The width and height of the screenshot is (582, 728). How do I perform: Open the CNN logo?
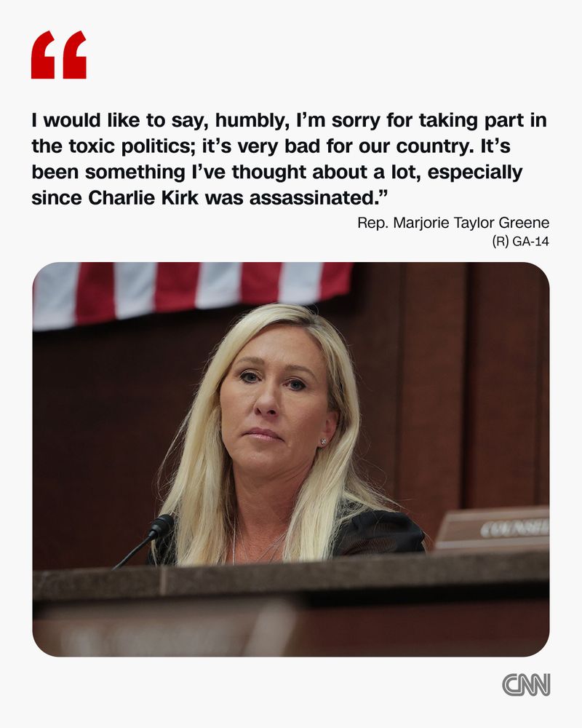point(526,684)
